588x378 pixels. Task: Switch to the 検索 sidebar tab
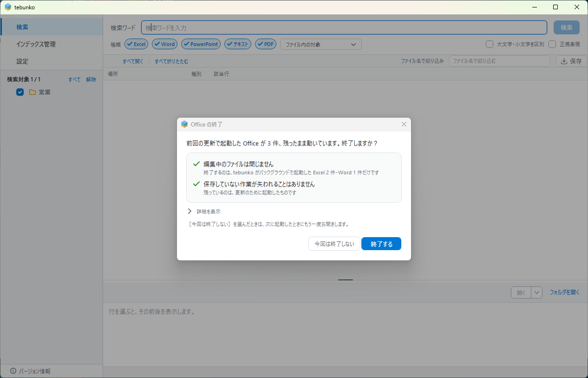[52, 27]
